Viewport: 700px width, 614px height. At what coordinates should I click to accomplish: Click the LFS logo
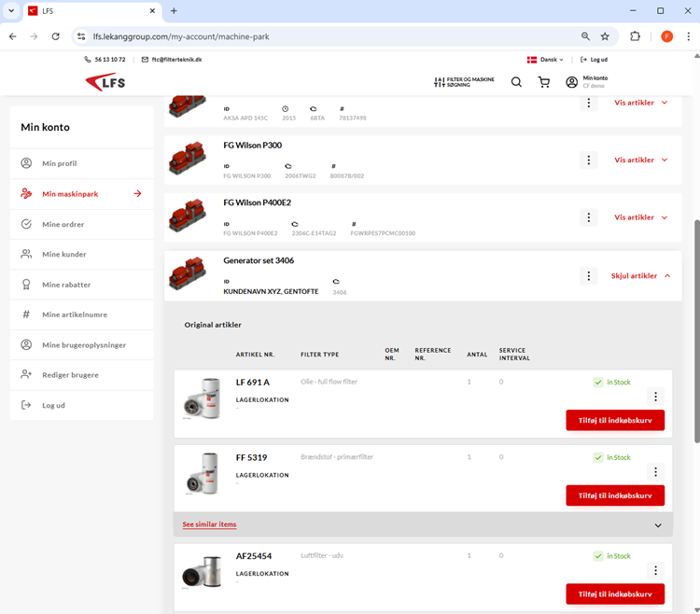pyautogui.click(x=105, y=82)
